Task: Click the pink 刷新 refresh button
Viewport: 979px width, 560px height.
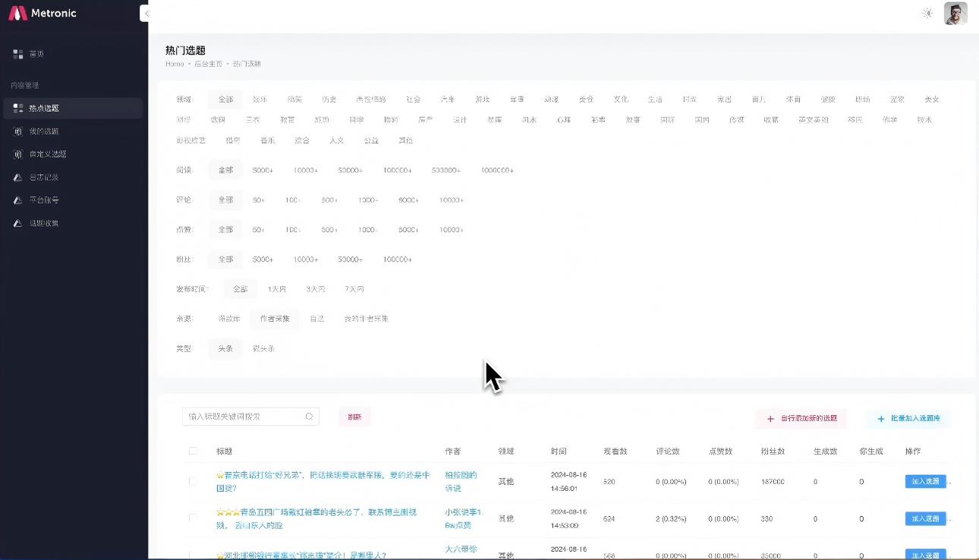Action: tap(354, 416)
